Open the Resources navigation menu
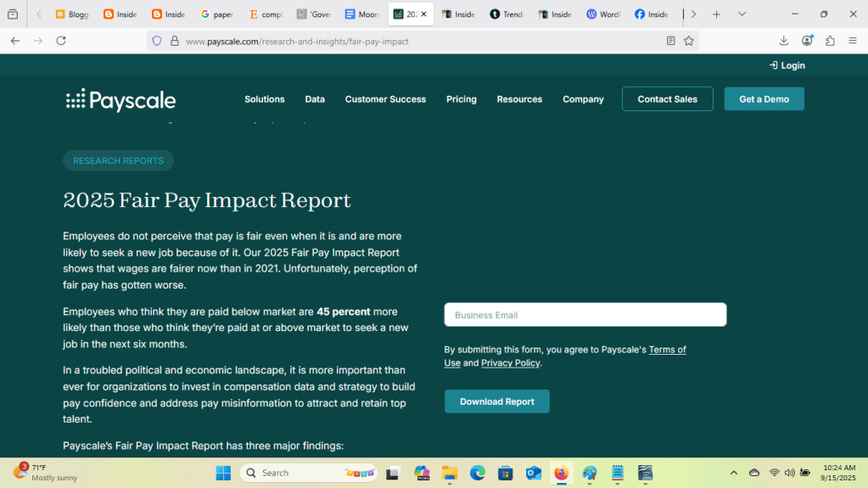The height and width of the screenshot is (488, 868). click(x=519, y=99)
